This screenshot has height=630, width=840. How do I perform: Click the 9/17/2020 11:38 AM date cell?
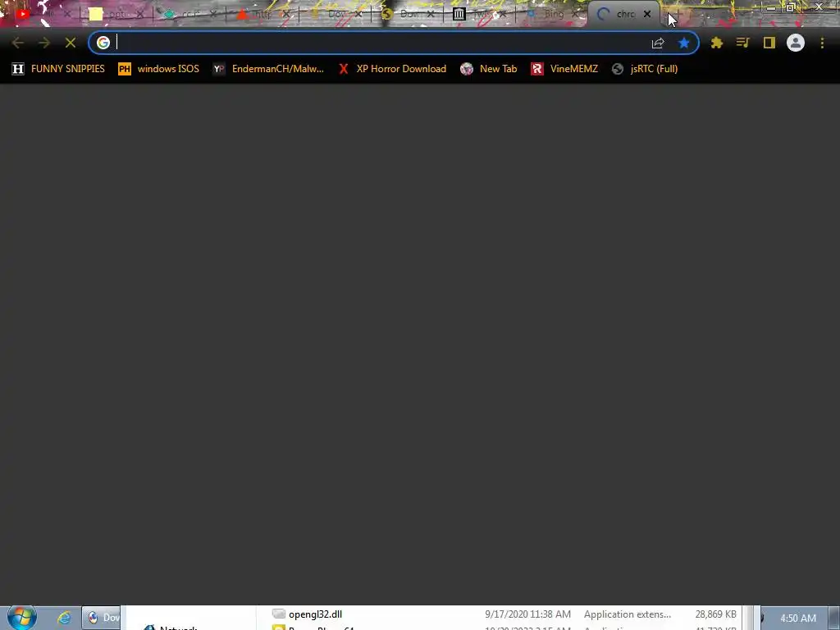(527, 614)
